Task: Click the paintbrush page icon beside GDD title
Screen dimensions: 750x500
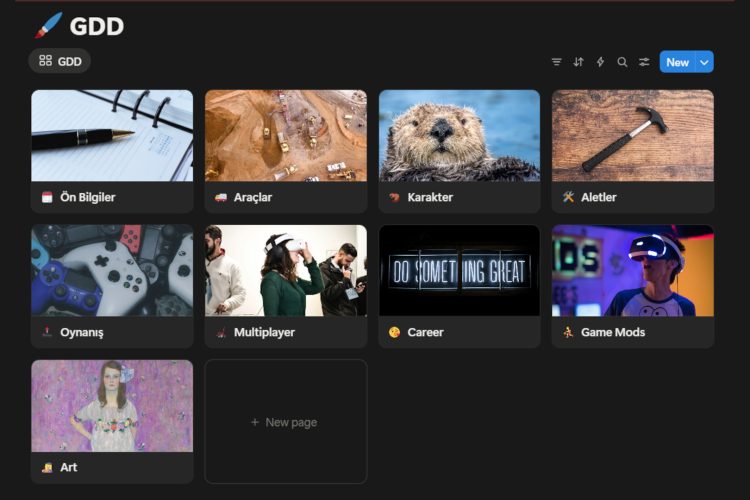Action: pos(48,25)
